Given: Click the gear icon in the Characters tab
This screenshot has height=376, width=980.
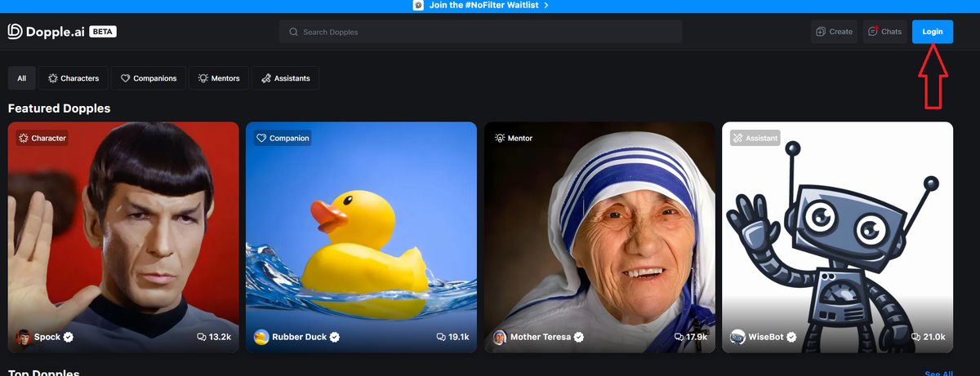Looking at the screenshot, I should [53, 78].
